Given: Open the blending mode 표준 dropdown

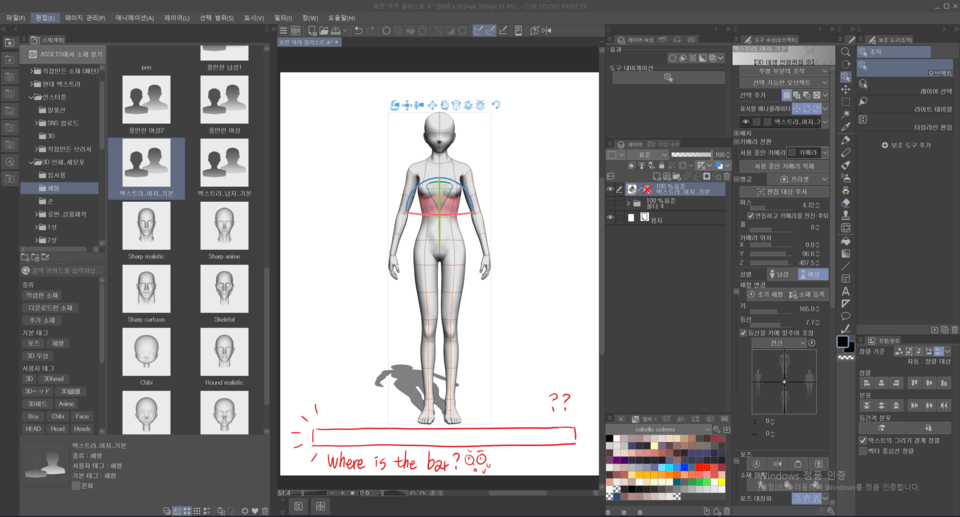Looking at the screenshot, I should tap(650, 155).
